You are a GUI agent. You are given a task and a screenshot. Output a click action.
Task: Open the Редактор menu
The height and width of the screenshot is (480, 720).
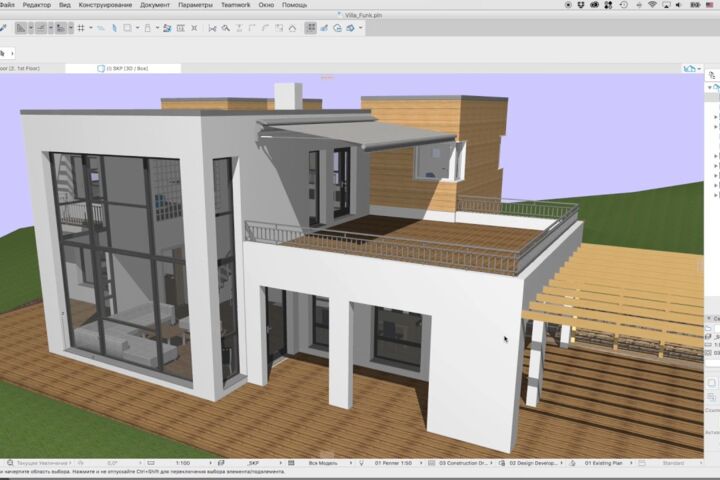click(x=37, y=5)
